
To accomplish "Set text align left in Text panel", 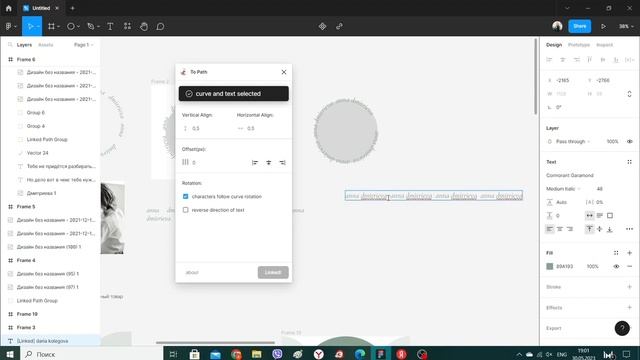I will pos(550,229).
